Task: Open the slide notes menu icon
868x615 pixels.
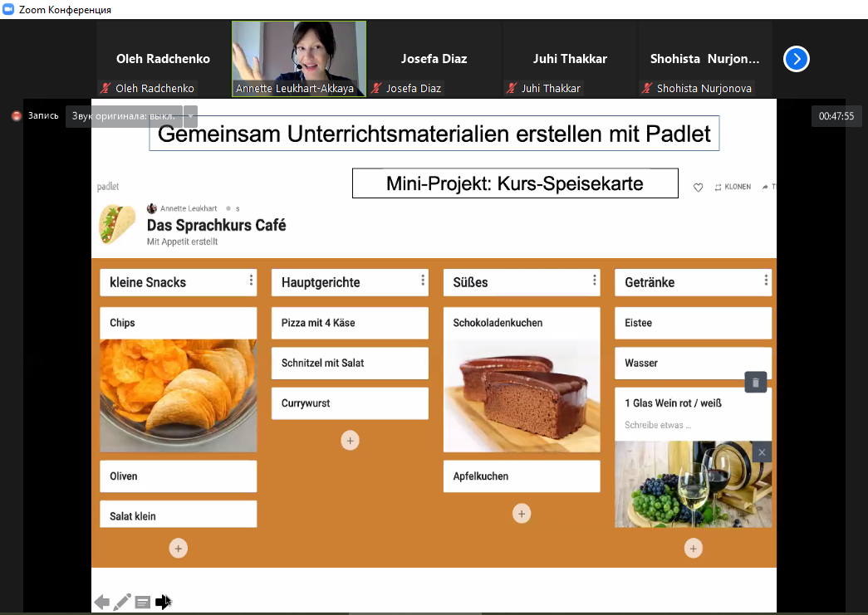Action: (143, 602)
